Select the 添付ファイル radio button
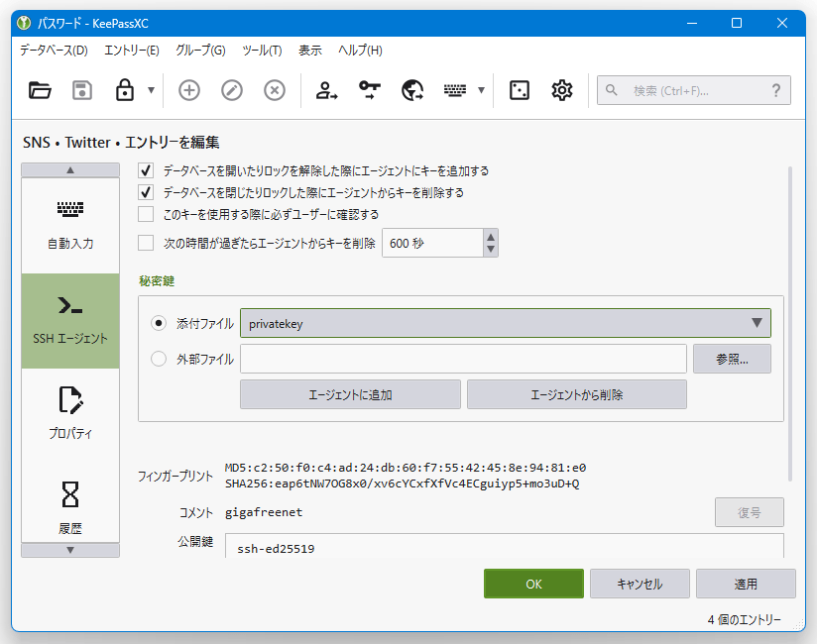The image size is (817, 644). 159,323
